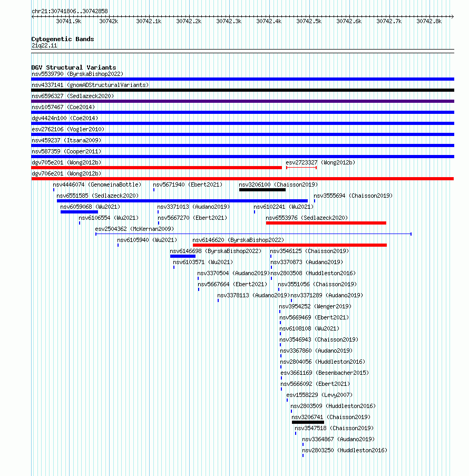
Task: Select the DGV Structural Variants track title
Action: (74, 67)
